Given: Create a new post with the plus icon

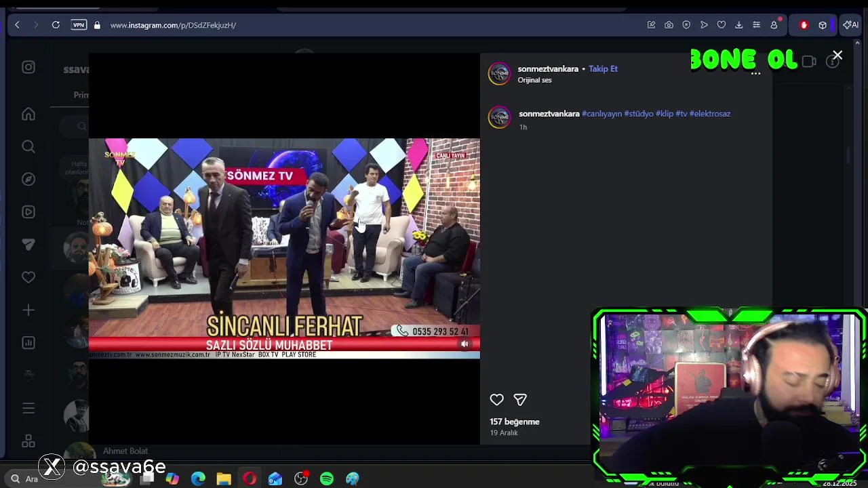Looking at the screenshot, I should pos(28,310).
